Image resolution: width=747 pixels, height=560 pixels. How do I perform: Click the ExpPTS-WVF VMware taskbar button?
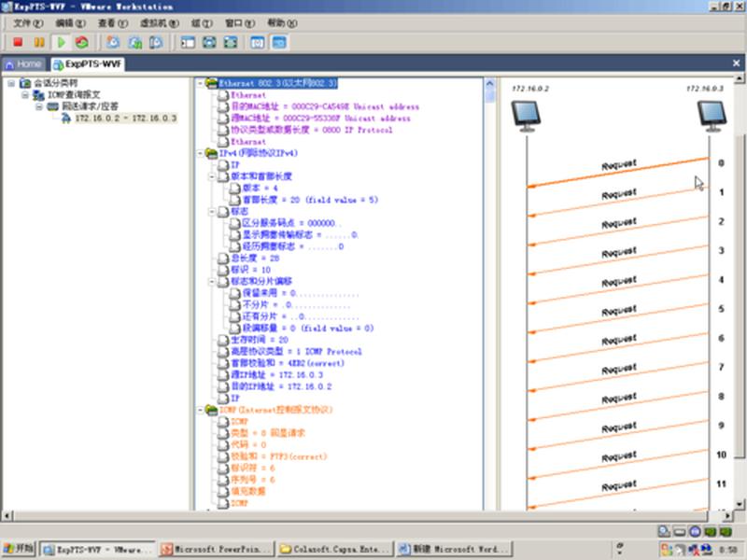(x=98, y=549)
